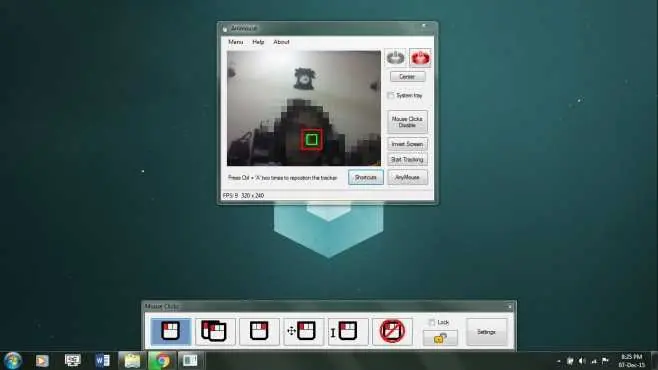This screenshot has width=658, height=370.
Task: Enable the System tray checkbox
Action: [391, 96]
